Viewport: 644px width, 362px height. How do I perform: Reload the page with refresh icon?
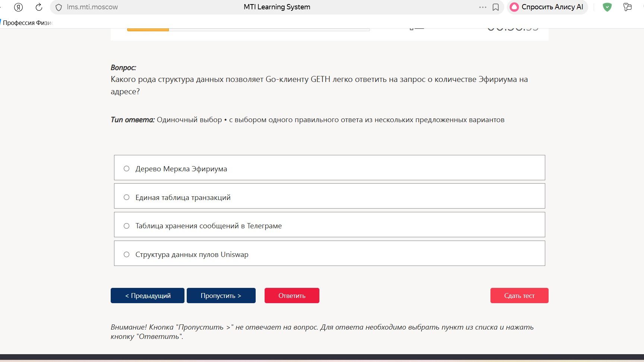(x=39, y=7)
